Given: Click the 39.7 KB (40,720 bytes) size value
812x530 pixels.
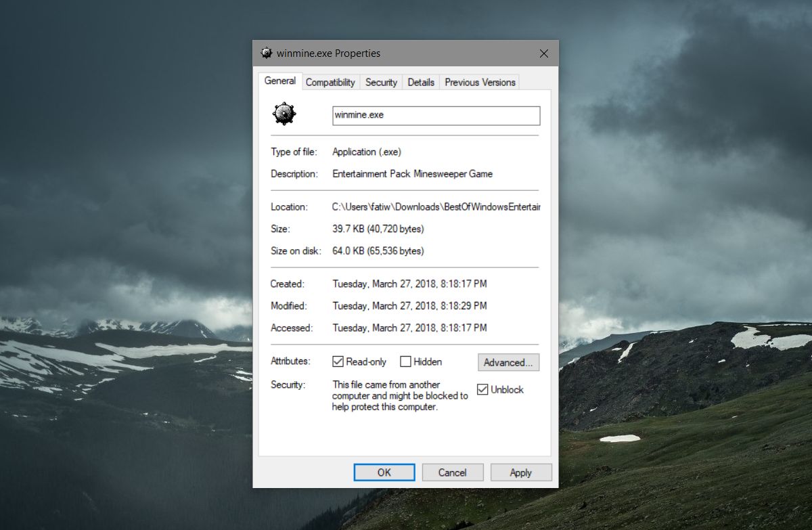Looking at the screenshot, I should pos(378,229).
